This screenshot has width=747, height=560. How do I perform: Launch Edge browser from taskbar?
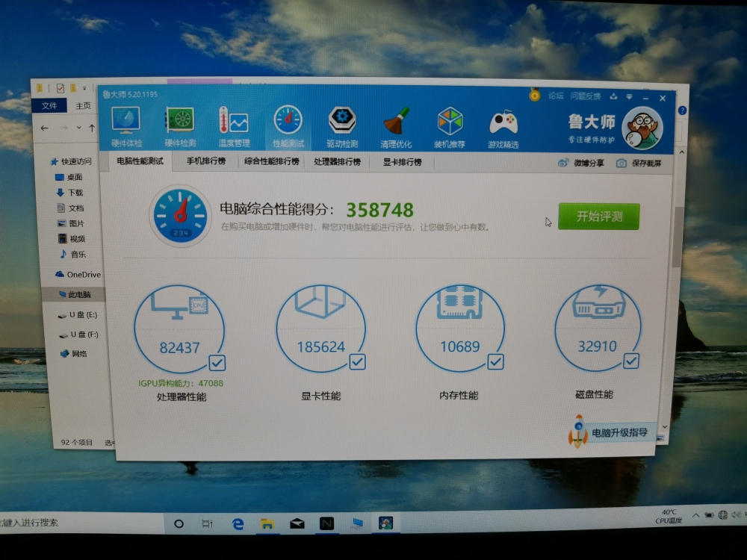tap(238, 524)
